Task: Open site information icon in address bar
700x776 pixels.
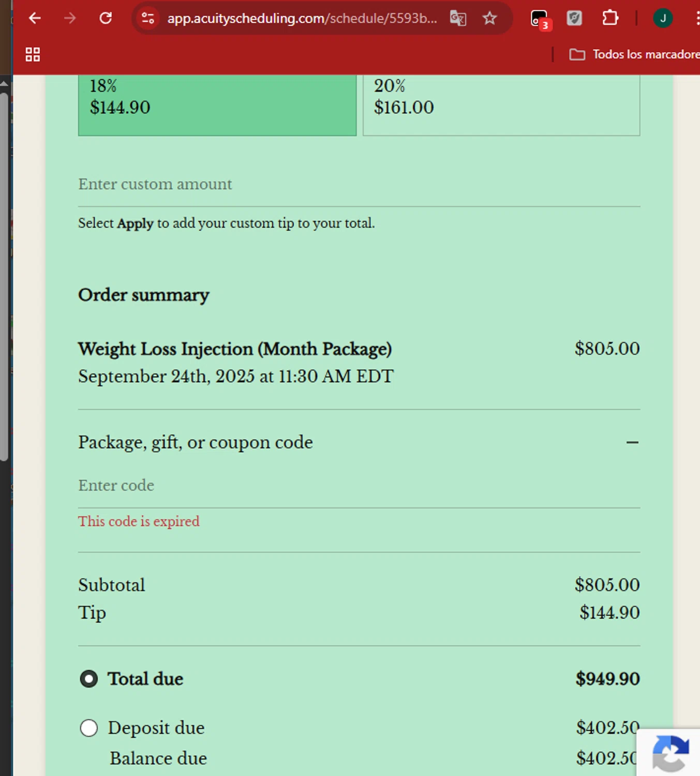Action: pos(148,19)
